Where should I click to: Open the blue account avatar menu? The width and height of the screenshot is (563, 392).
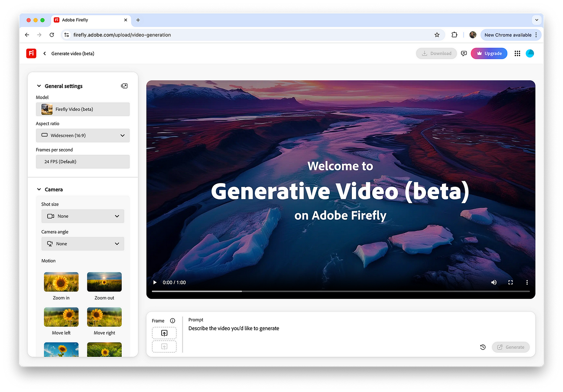(530, 54)
